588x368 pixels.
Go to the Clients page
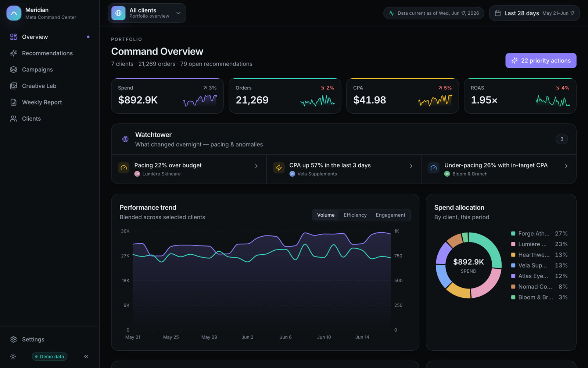pyautogui.click(x=50, y=118)
